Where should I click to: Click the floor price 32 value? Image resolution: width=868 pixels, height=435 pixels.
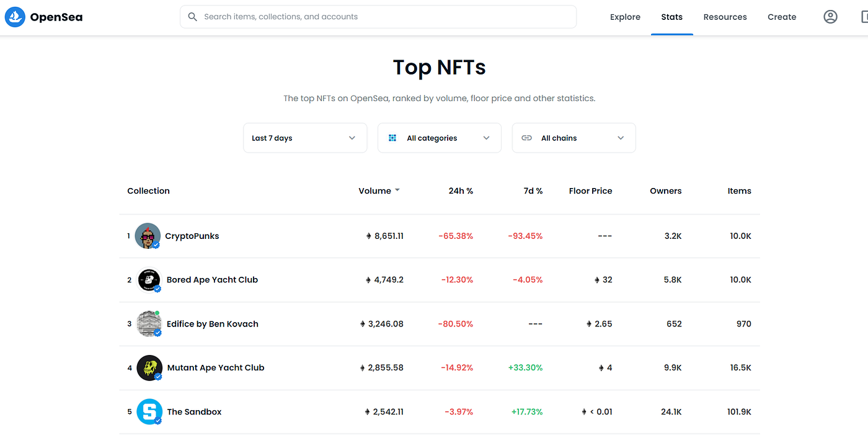tap(608, 280)
